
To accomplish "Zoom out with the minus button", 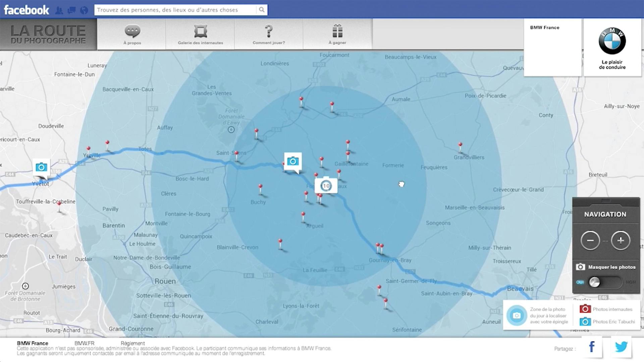I will click(x=590, y=240).
